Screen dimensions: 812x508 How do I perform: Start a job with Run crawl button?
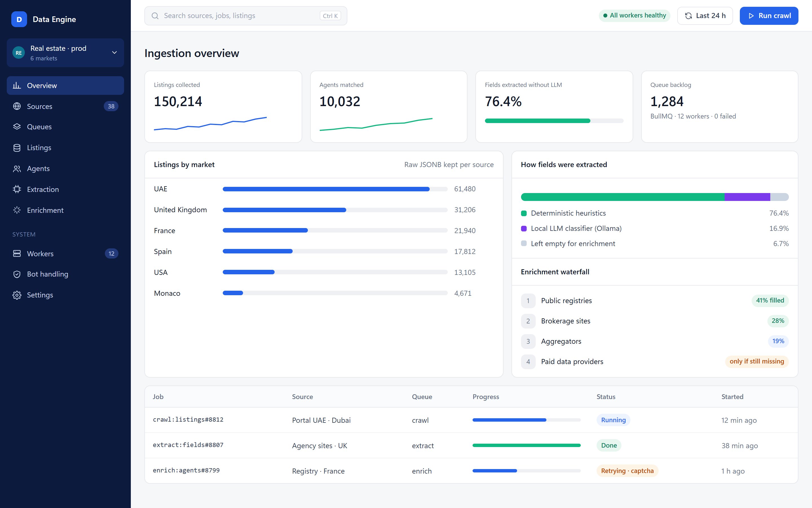click(x=769, y=16)
